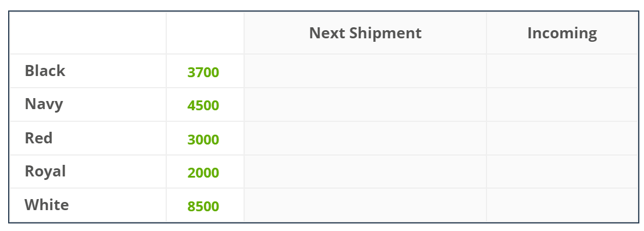The width and height of the screenshot is (644, 231).
Task: Click the green 4500 stock quantity
Action: coord(203,106)
